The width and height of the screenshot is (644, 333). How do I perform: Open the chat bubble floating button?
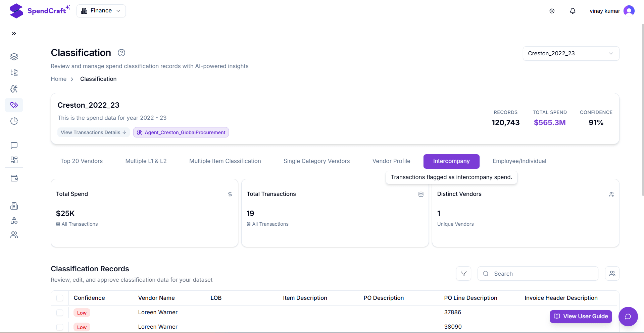point(628,317)
